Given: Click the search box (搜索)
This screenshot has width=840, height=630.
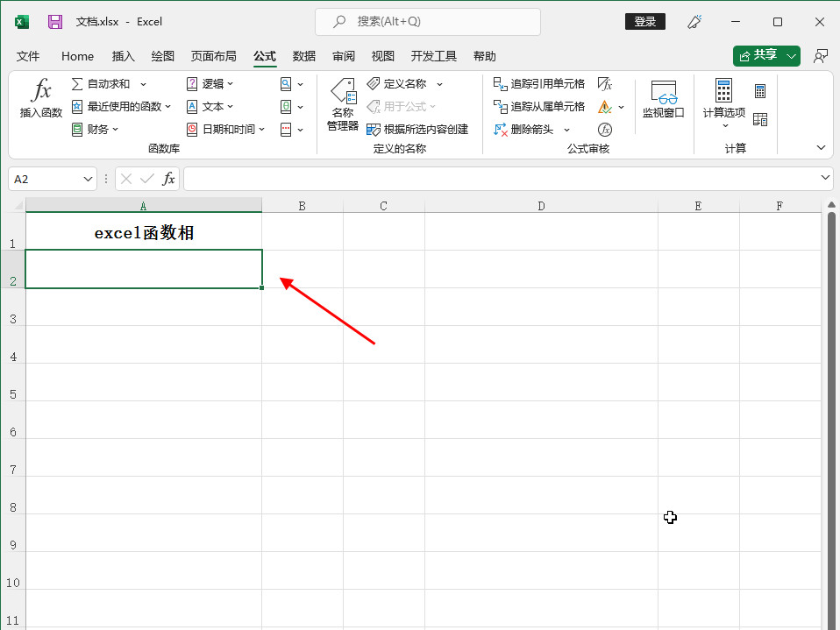Looking at the screenshot, I should pyautogui.click(x=428, y=21).
